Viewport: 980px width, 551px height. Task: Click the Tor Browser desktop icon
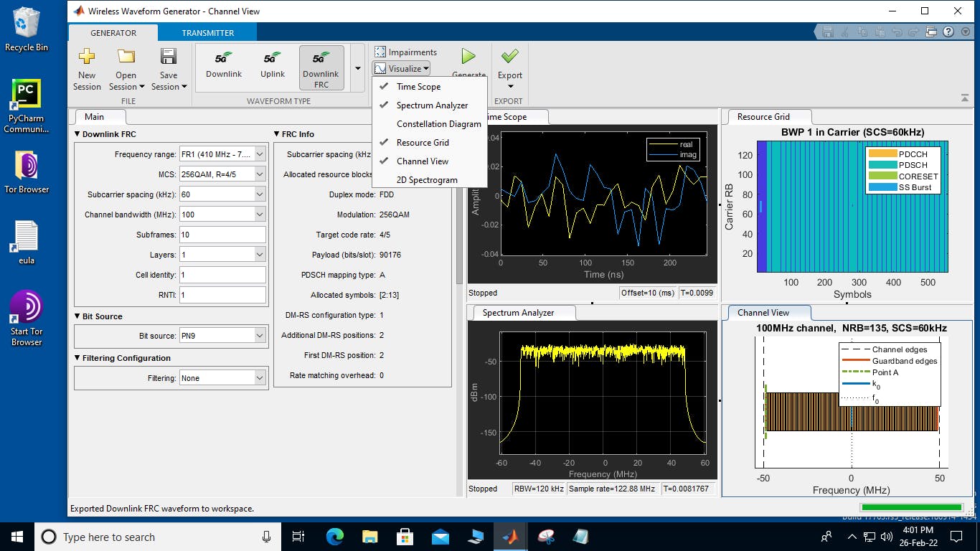[27, 172]
